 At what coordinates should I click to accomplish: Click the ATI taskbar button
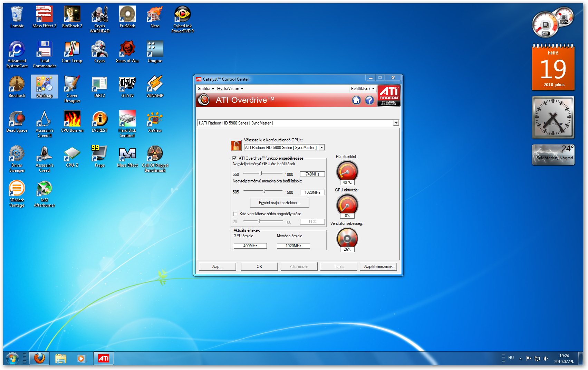(104, 358)
